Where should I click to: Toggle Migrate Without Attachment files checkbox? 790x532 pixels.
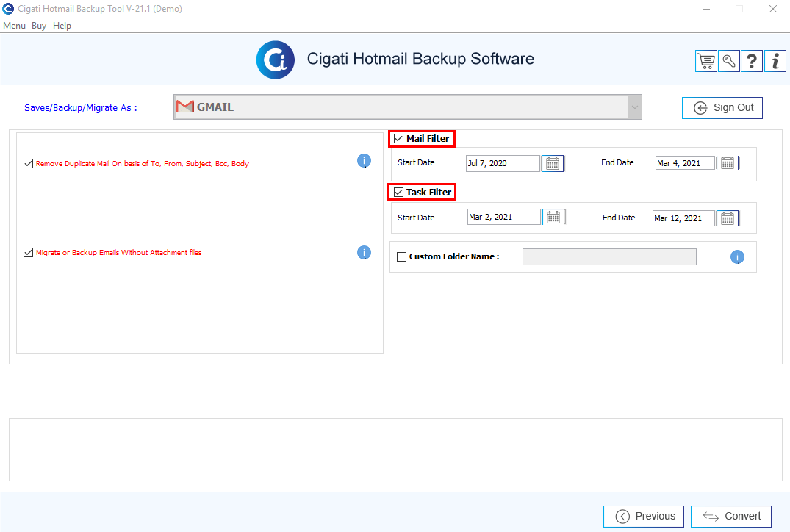[x=28, y=252]
